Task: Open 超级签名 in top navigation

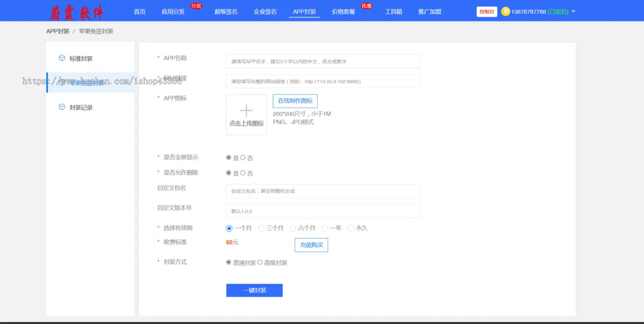Action: click(x=226, y=12)
